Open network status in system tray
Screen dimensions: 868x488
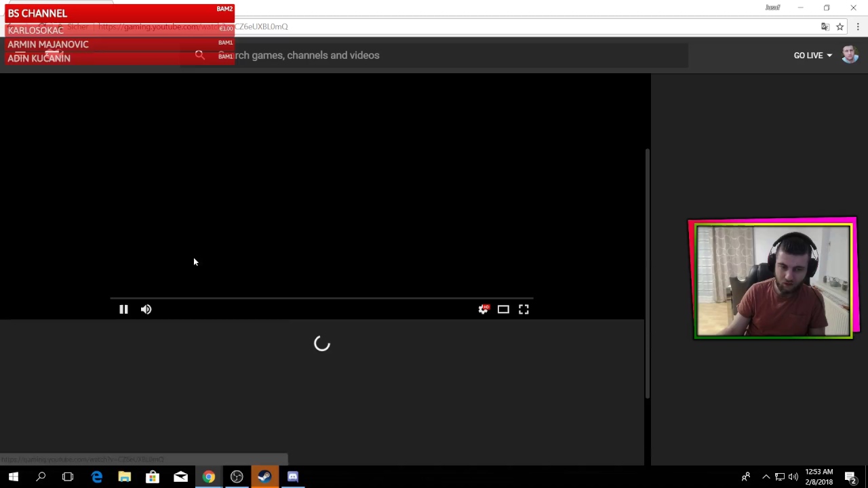pyautogui.click(x=780, y=477)
